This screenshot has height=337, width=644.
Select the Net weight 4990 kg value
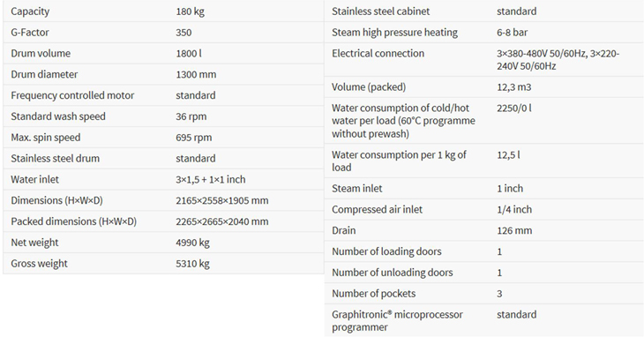(x=192, y=243)
